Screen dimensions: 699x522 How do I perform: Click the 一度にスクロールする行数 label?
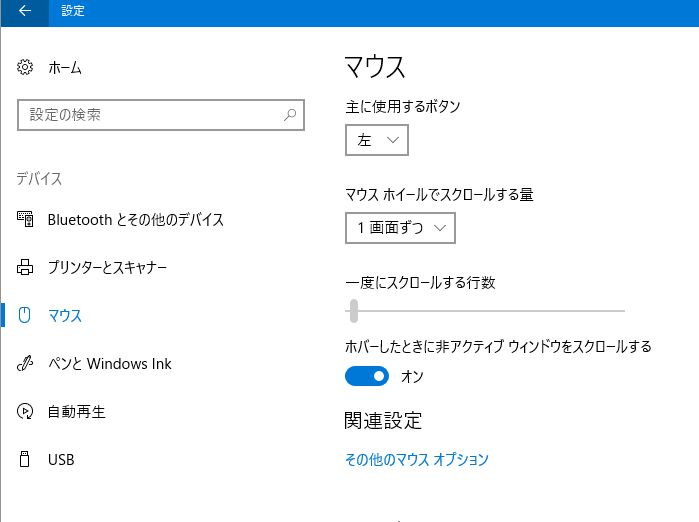pos(420,283)
